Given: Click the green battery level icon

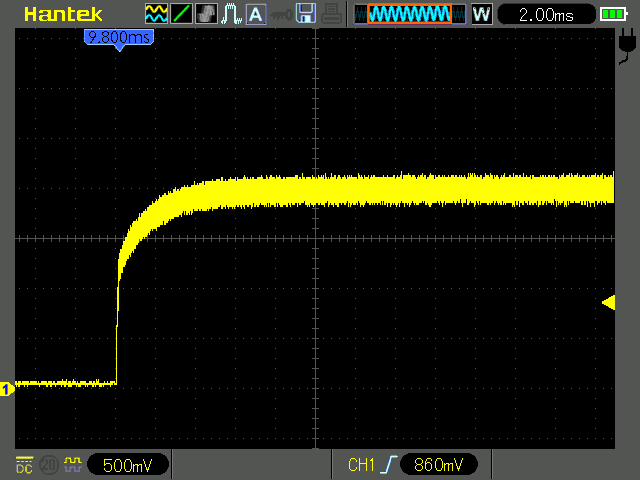Looking at the screenshot, I should coord(613,15).
